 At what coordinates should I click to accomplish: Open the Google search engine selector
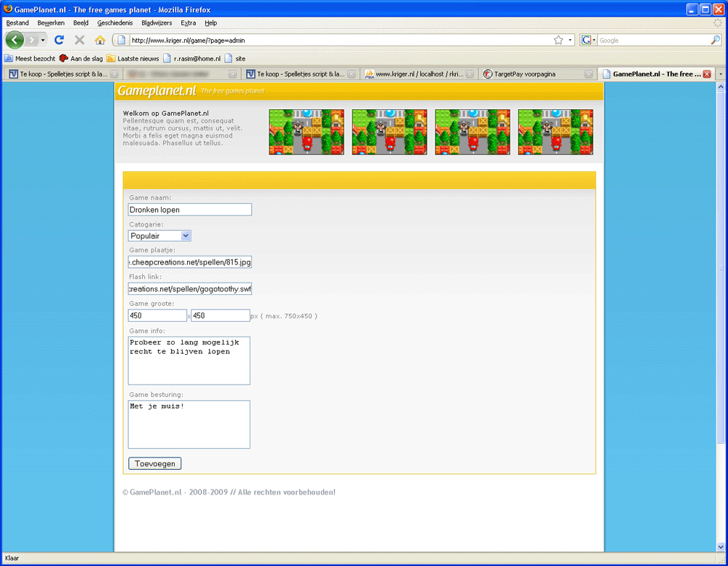587,41
